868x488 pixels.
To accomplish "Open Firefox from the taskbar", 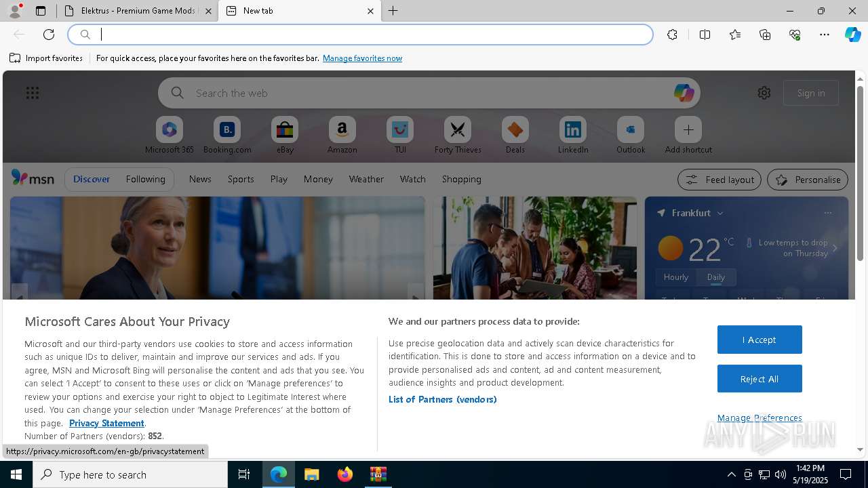I will 345,474.
